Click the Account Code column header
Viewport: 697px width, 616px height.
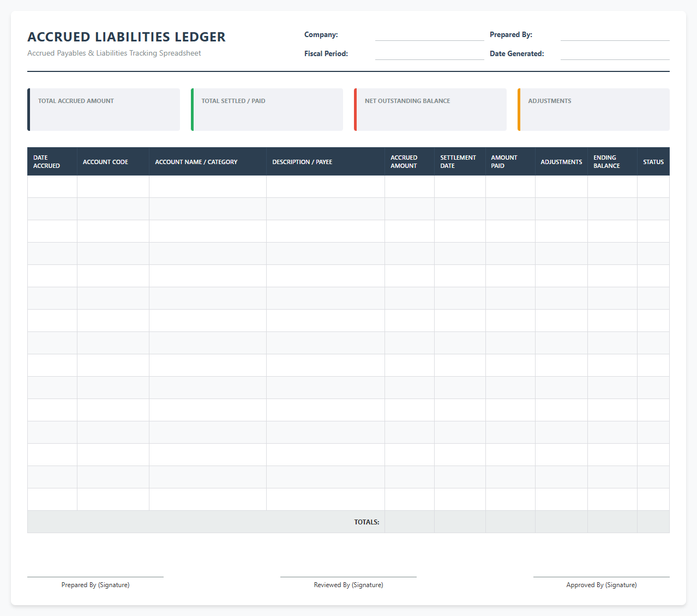coord(113,161)
